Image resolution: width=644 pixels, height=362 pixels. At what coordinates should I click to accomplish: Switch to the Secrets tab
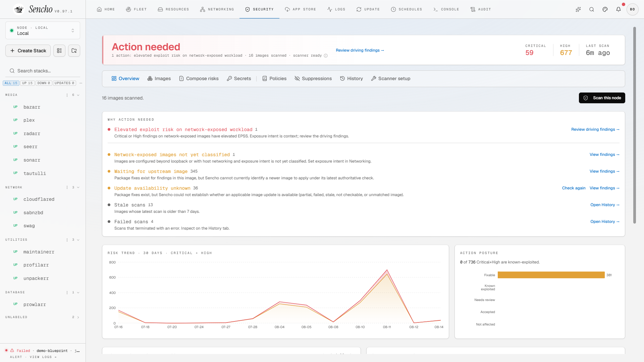click(239, 79)
